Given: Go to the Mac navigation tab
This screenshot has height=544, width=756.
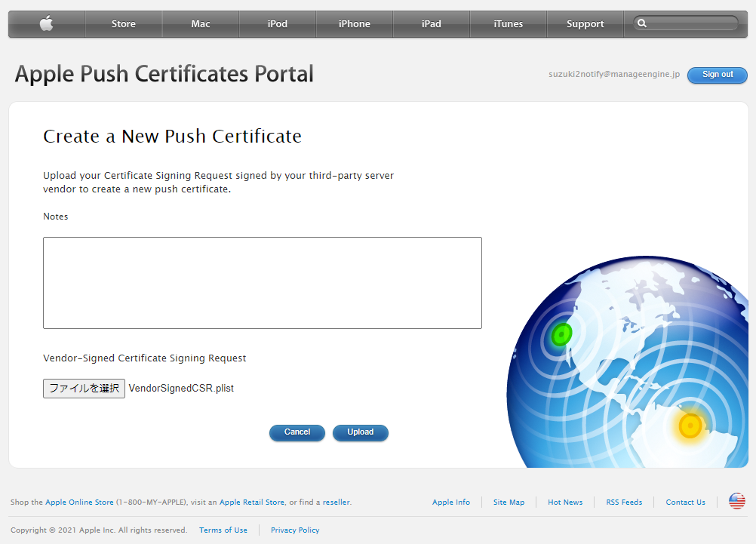Looking at the screenshot, I should click(201, 24).
